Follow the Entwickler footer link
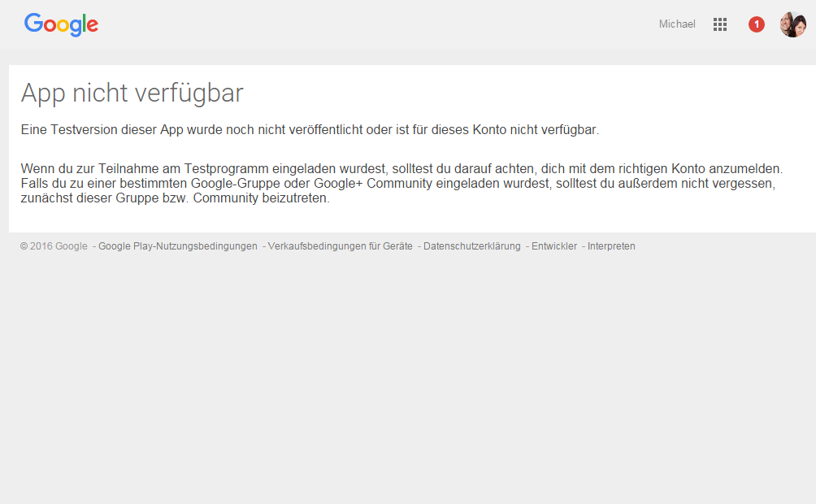This screenshot has width=816, height=504. pyautogui.click(x=554, y=246)
